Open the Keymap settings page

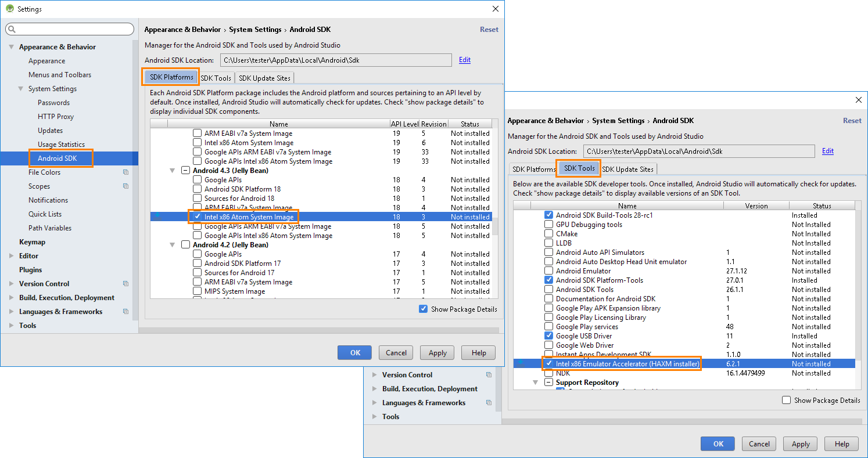32,242
